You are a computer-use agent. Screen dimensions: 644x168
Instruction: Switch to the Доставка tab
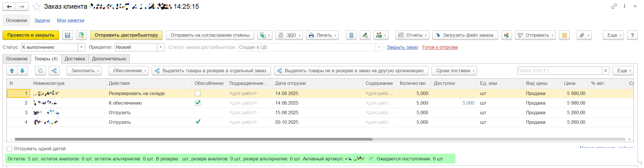(75, 59)
